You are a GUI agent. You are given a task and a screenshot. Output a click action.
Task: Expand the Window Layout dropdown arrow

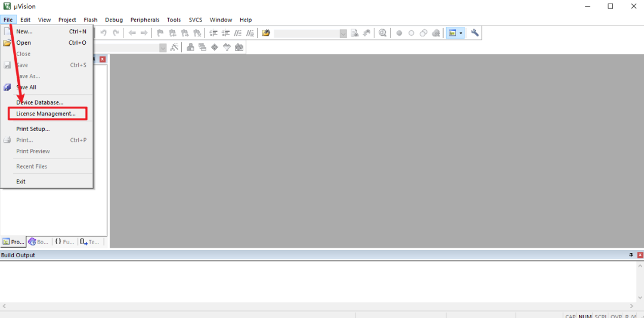(461, 33)
